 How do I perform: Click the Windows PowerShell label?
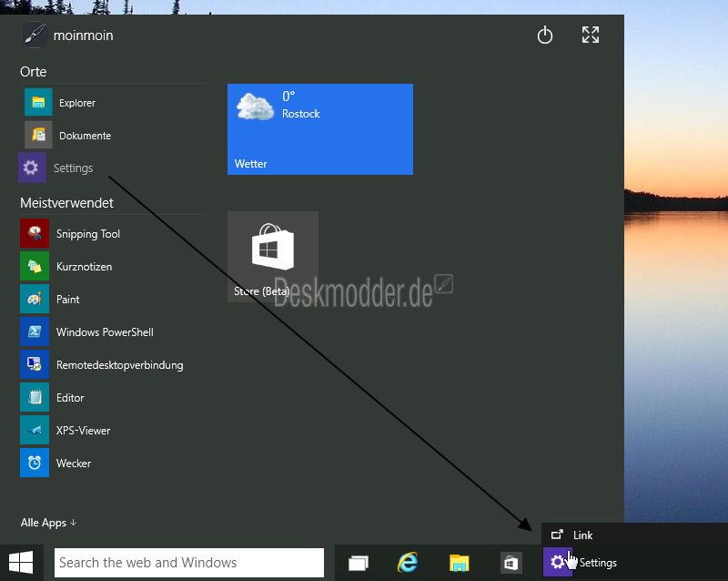(x=105, y=332)
